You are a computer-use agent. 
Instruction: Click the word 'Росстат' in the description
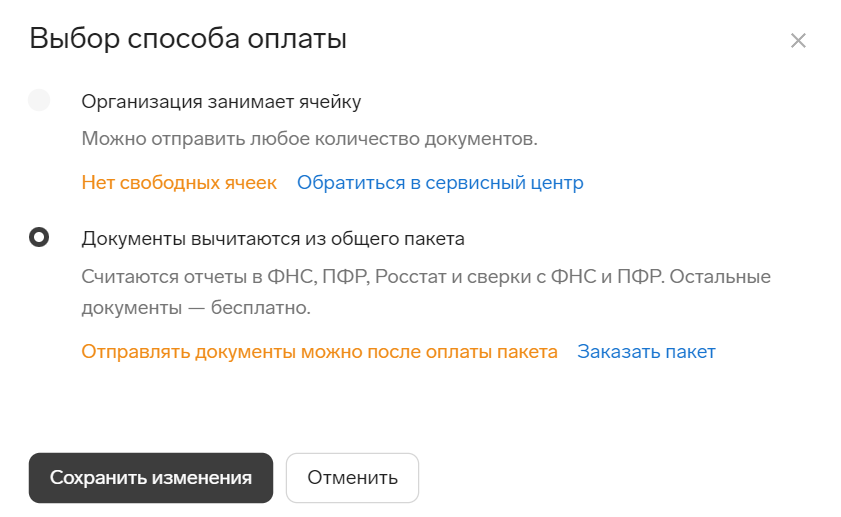click(x=409, y=276)
